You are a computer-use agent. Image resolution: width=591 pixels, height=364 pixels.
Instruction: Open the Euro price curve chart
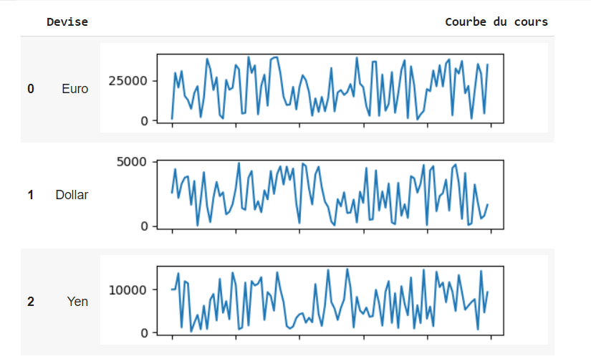click(x=330, y=87)
